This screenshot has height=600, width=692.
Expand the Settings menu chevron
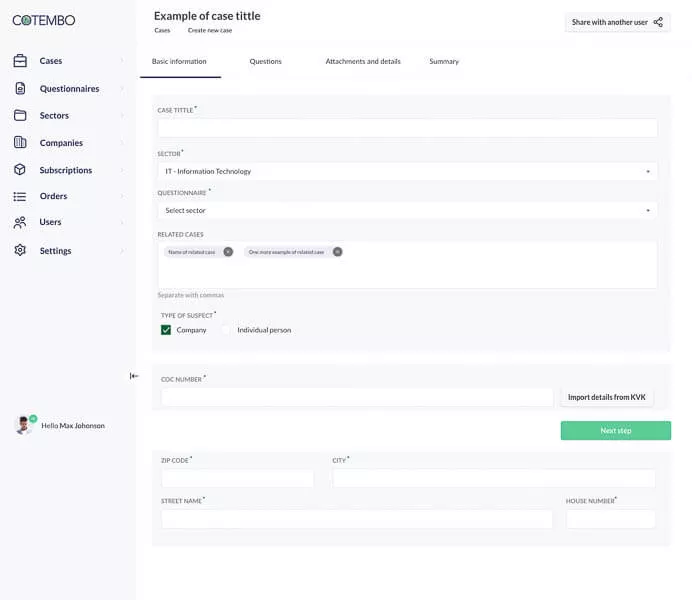click(122, 251)
